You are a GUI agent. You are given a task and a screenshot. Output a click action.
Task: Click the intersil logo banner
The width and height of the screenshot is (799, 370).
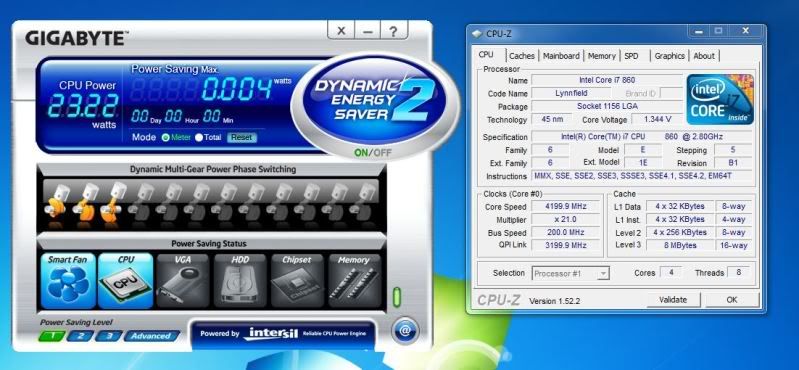pos(283,334)
